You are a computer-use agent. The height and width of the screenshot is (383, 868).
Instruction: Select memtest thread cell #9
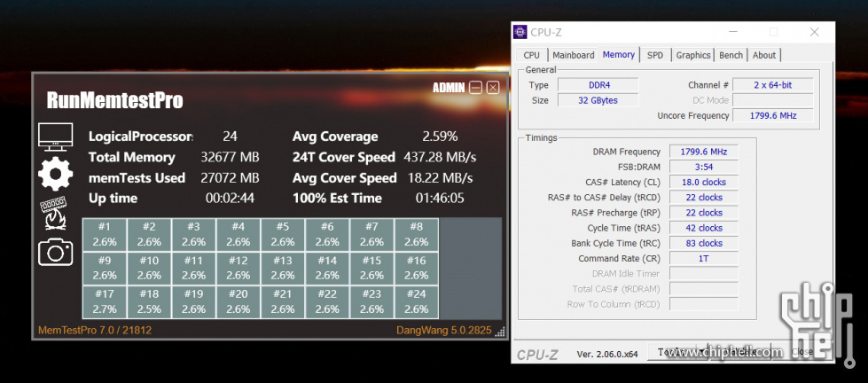[x=105, y=269]
